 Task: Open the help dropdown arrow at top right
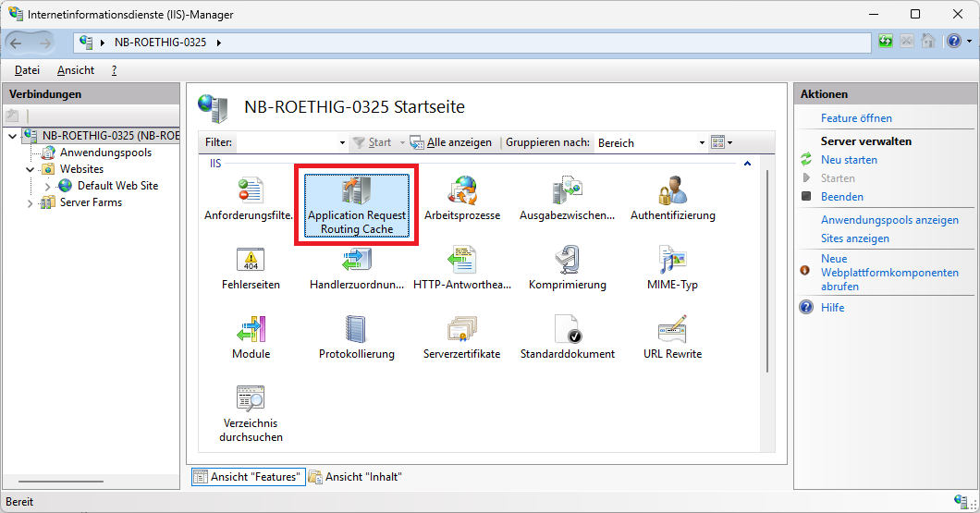(970, 42)
